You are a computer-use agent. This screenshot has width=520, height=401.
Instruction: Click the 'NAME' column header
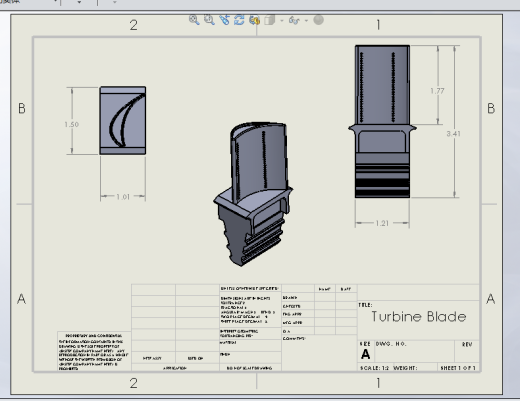[x=324, y=289]
